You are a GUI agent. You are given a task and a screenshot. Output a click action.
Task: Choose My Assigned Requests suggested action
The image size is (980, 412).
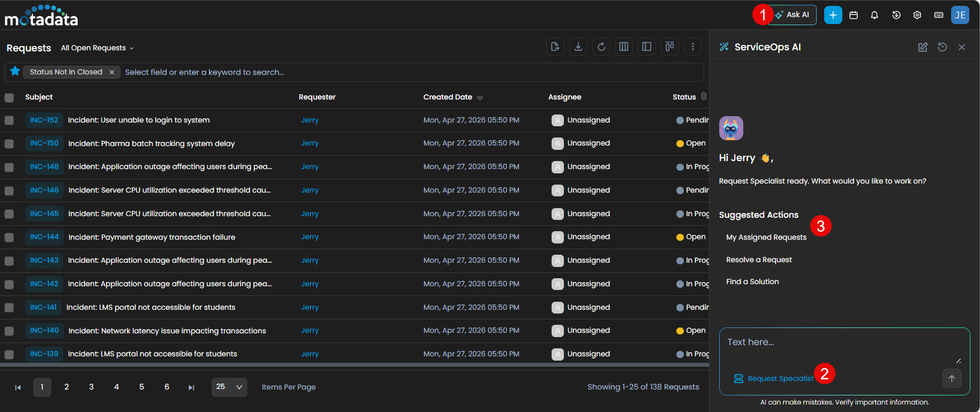pos(766,237)
